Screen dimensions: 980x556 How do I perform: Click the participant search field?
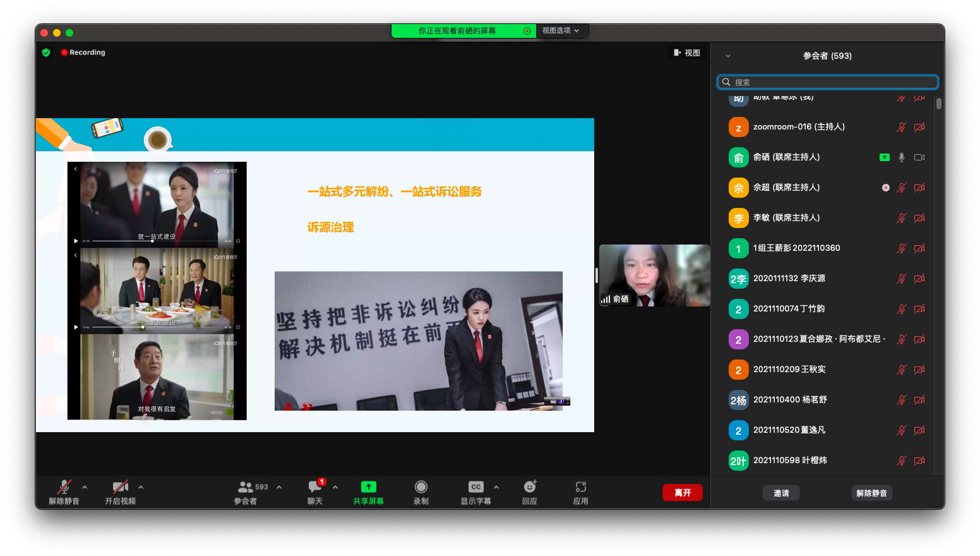pyautogui.click(x=828, y=82)
